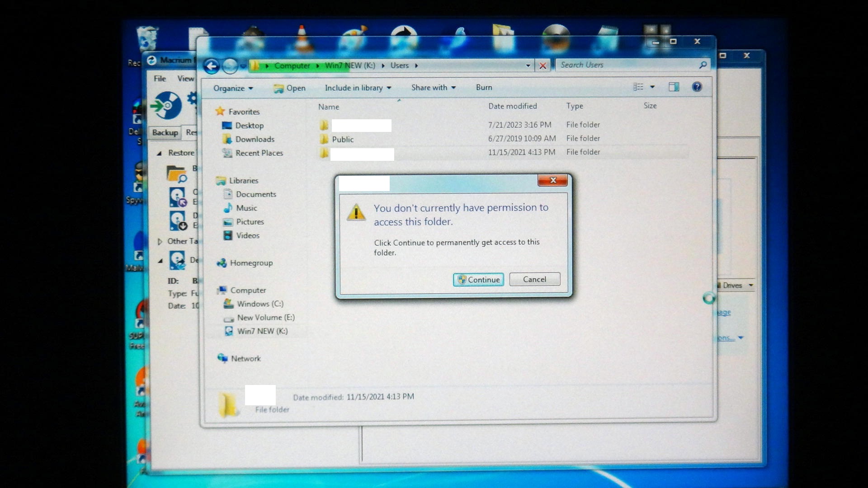Click the Macrium browse image folder icon
The height and width of the screenshot is (488, 868).
point(176,174)
